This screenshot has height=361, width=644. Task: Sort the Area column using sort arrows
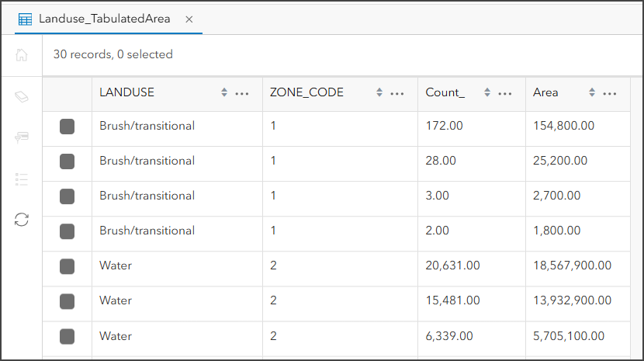pyautogui.click(x=592, y=92)
